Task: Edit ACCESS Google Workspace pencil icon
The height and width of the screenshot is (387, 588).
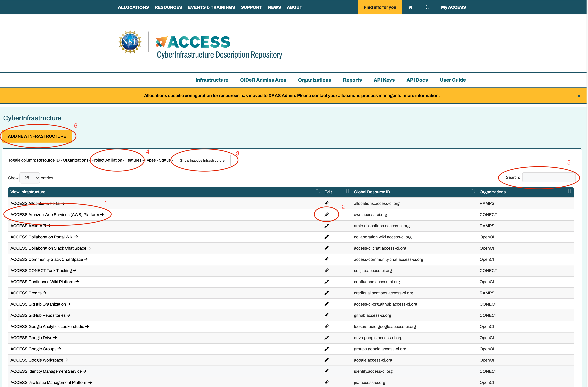Action: (327, 360)
